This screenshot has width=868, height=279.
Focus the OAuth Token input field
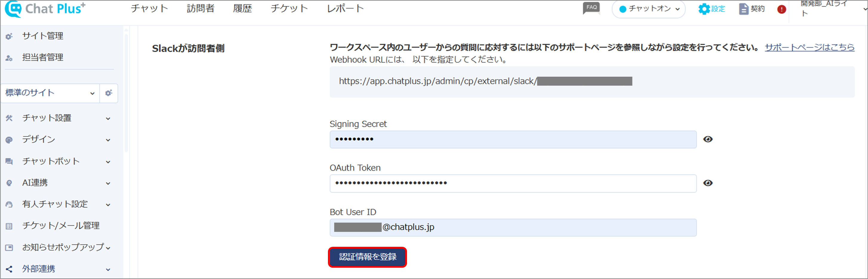[513, 184]
